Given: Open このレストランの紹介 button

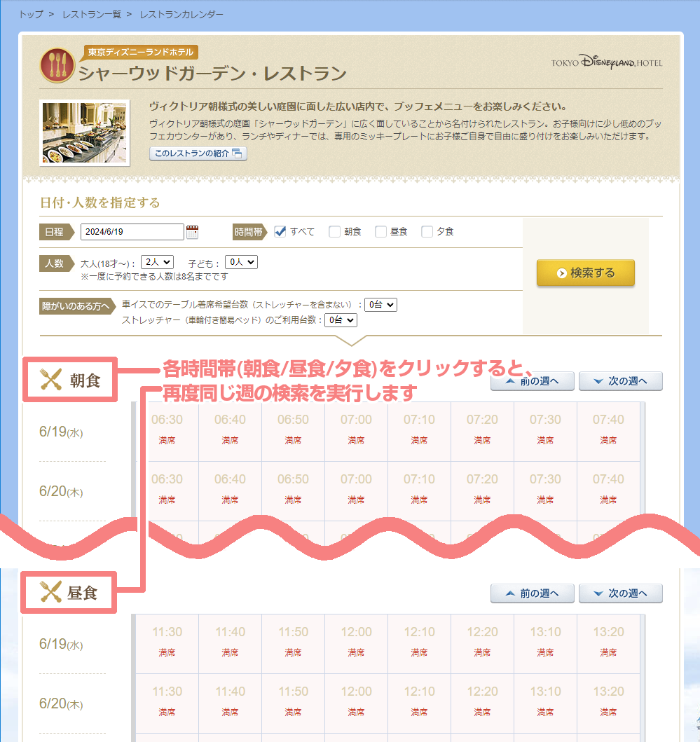Looking at the screenshot, I should [x=198, y=154].
